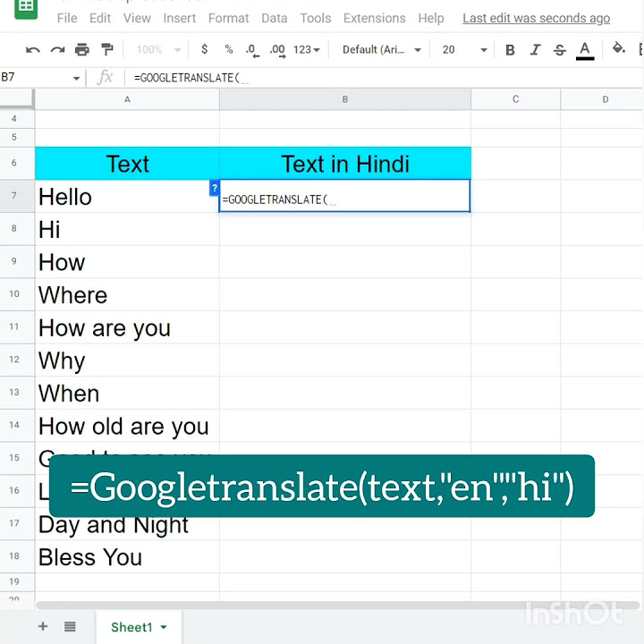Viewport: 644px width, 644px height.
Task: Open the Tools menu
Action: click(x=316, y=18)
